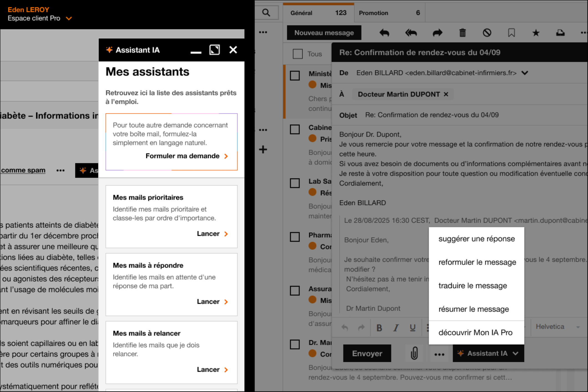
Task: Expand the sender 'De' address dropdown
Action: (x=525, y=73)
